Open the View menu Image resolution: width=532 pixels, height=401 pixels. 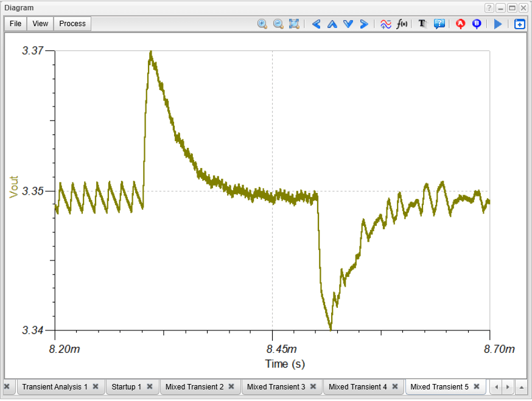coord(40,24)
